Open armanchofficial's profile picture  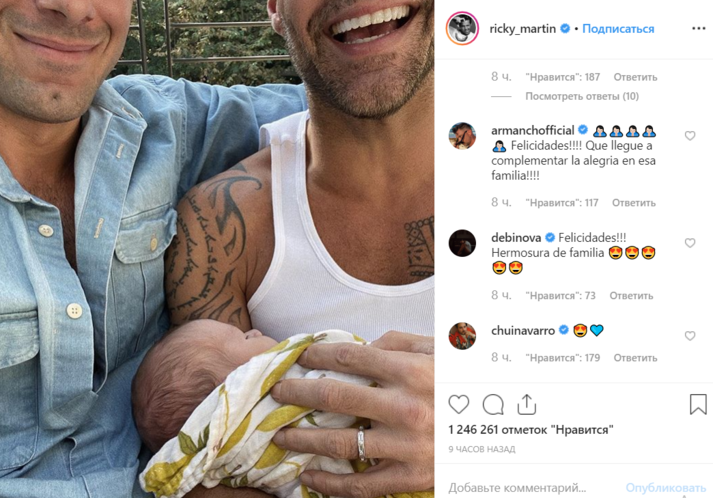[x=462, y=136]
